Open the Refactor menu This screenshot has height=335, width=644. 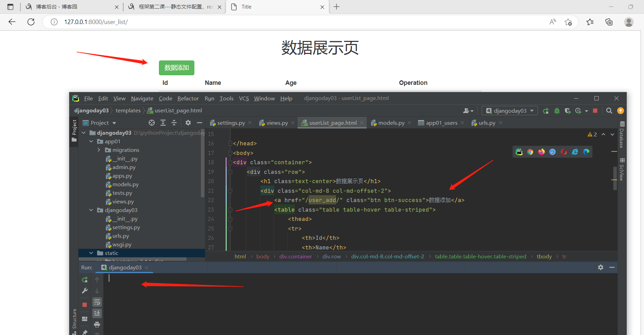point(188,99)
